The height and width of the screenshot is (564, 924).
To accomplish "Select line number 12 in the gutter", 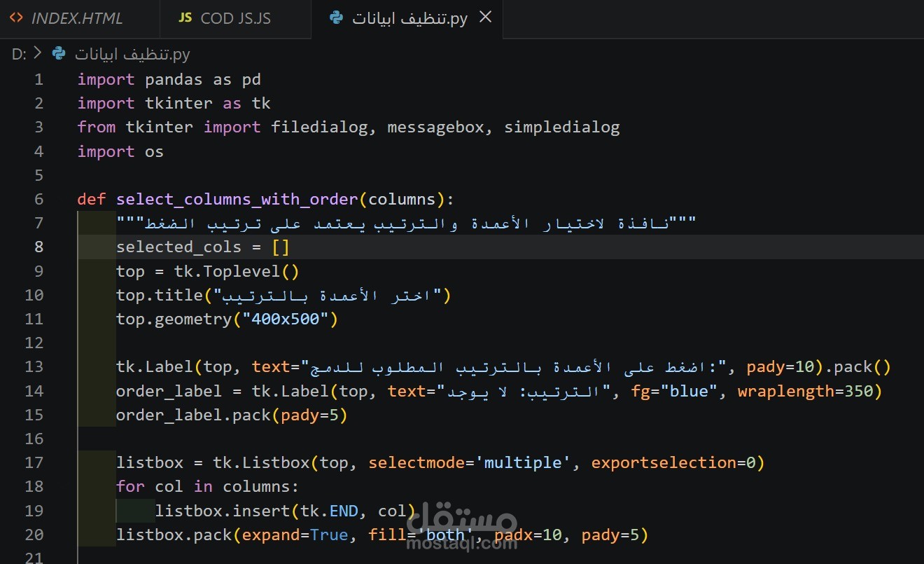I will [34, 343].
